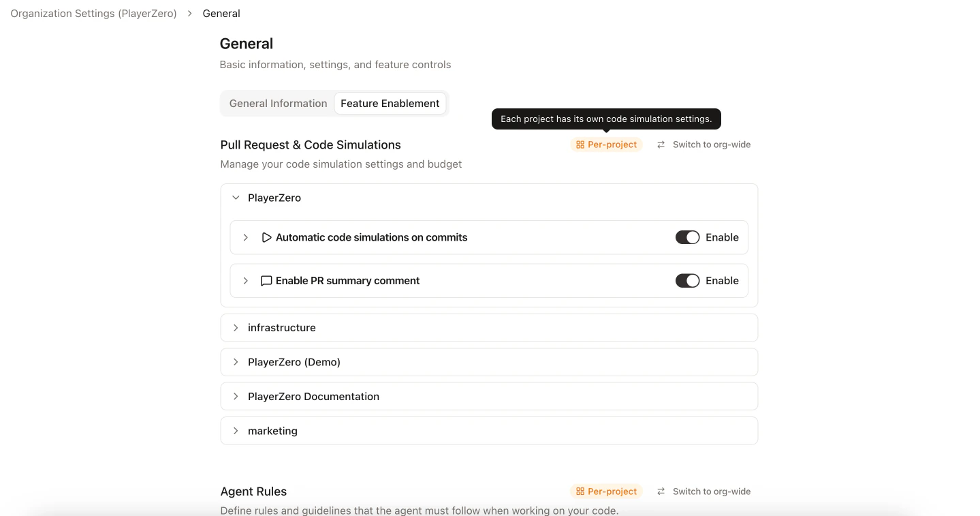Expand the marketing project row
The width and height of the screenshot is (980, 516).
[236, 430]
